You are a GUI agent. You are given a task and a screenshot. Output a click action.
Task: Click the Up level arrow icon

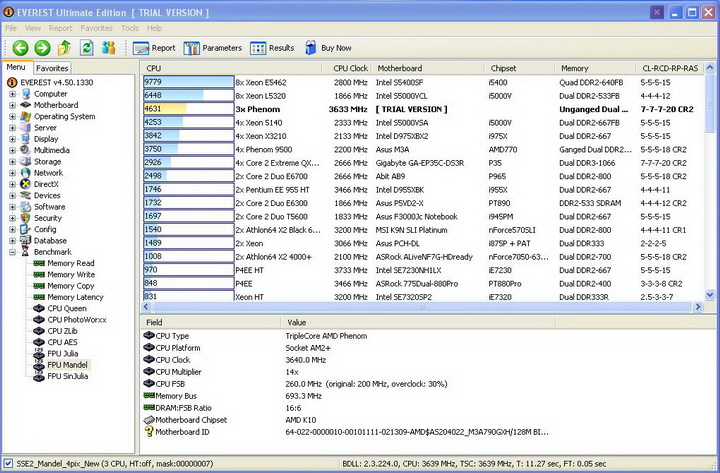point(64,48)
